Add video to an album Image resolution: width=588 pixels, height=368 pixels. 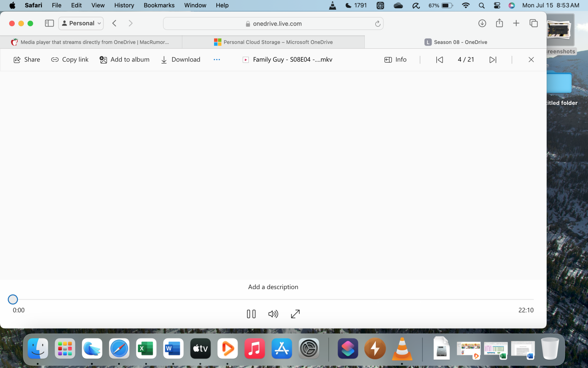point(124,60)
